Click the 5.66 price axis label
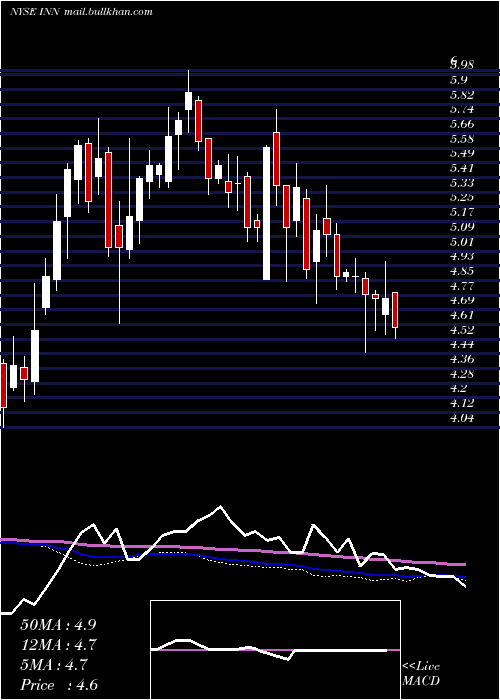 point(462,124)
